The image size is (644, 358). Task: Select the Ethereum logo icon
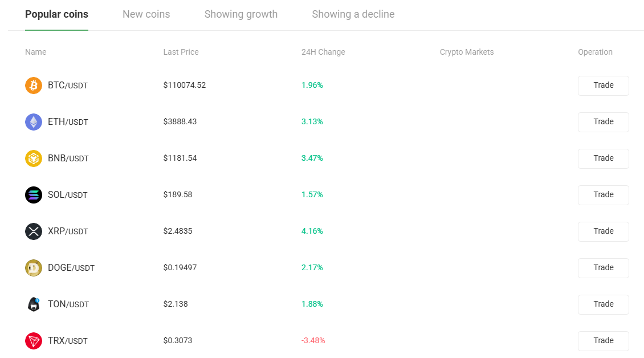point(34,122)
